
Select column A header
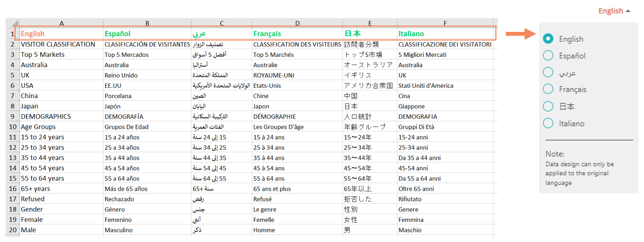coord(61,23)
